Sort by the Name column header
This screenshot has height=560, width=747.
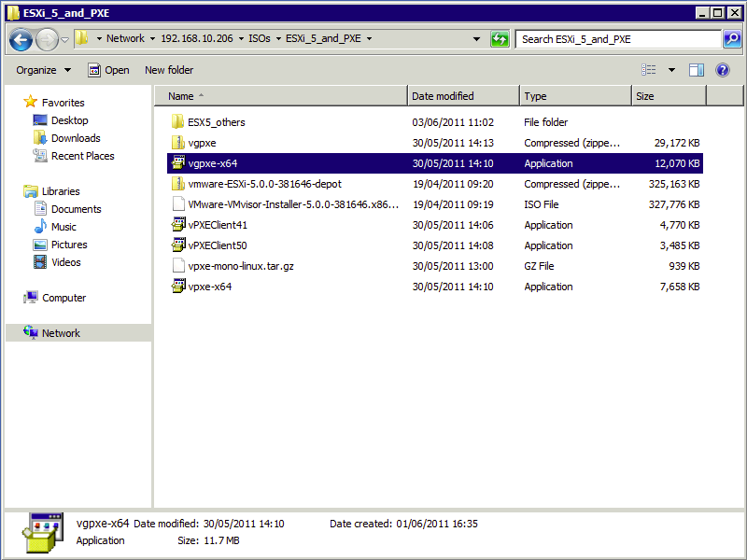tap(281, 96)
